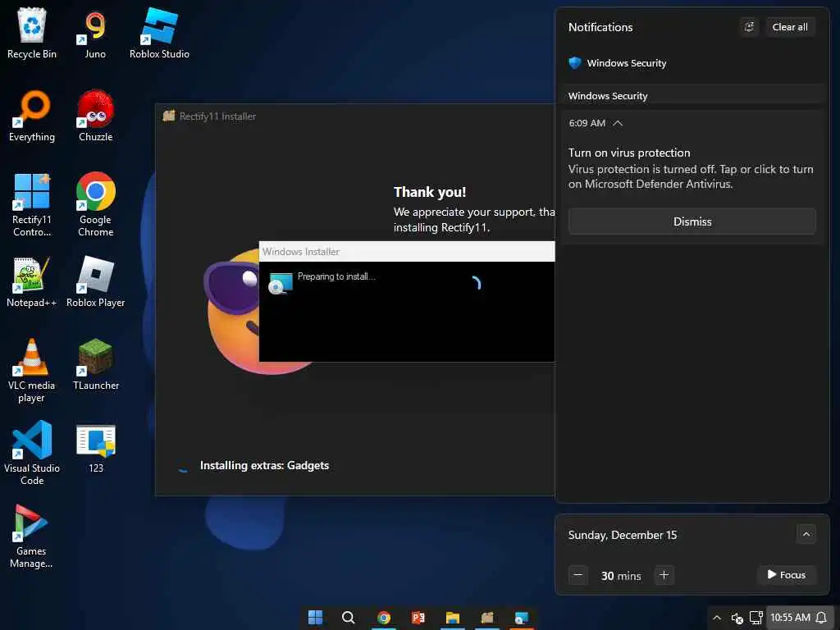This screenshot has width=840, height=630.
Task: Click the virus protection is turned off message
Action: coord(691,176)
